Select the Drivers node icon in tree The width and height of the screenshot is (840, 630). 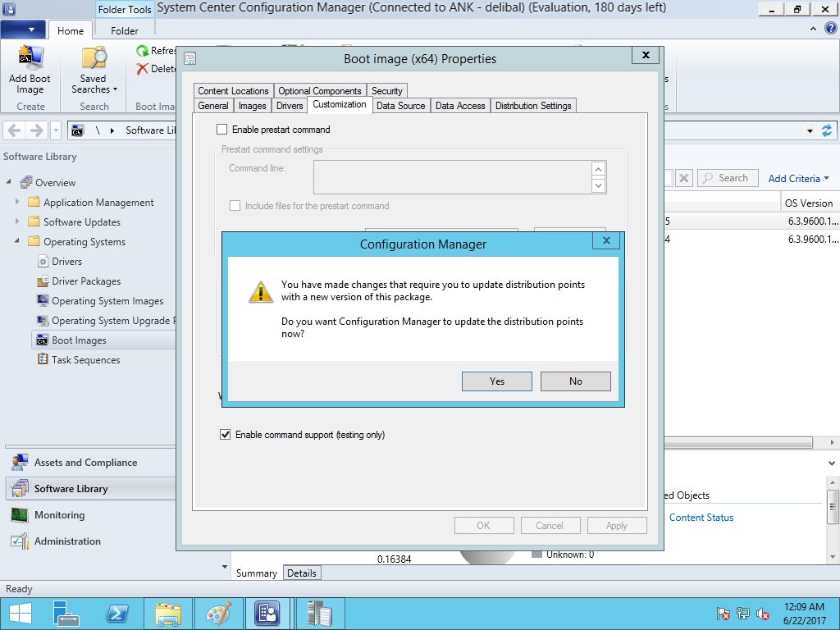click(x=44, y=262)
